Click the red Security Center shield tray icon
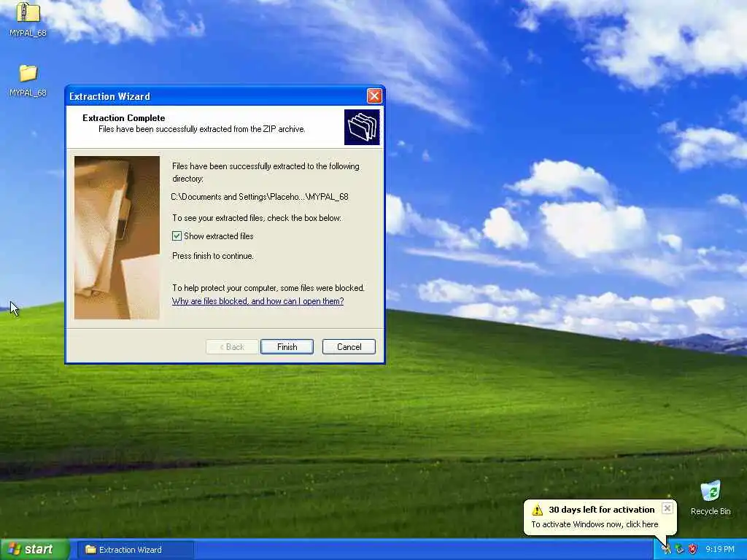This screenshot has height=560, width=747. (693, 549)
